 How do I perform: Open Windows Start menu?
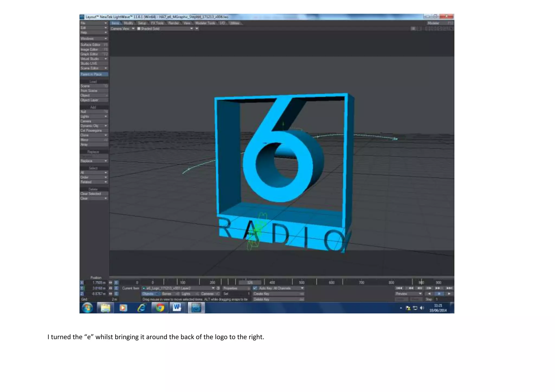click(x=87, y=308)
